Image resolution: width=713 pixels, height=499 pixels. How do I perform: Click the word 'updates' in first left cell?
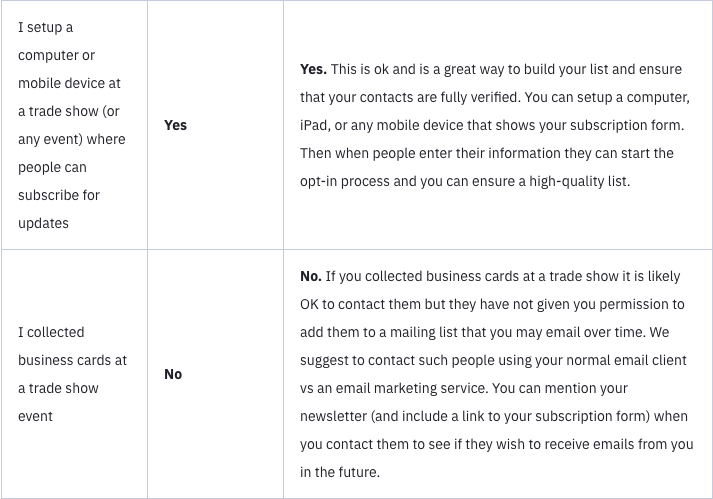pos(43,223)
